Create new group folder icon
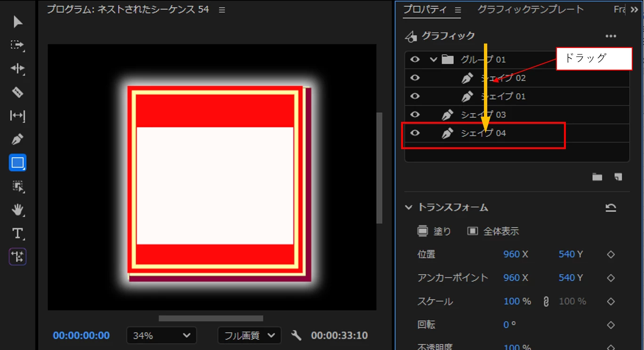 click(597, 177)
